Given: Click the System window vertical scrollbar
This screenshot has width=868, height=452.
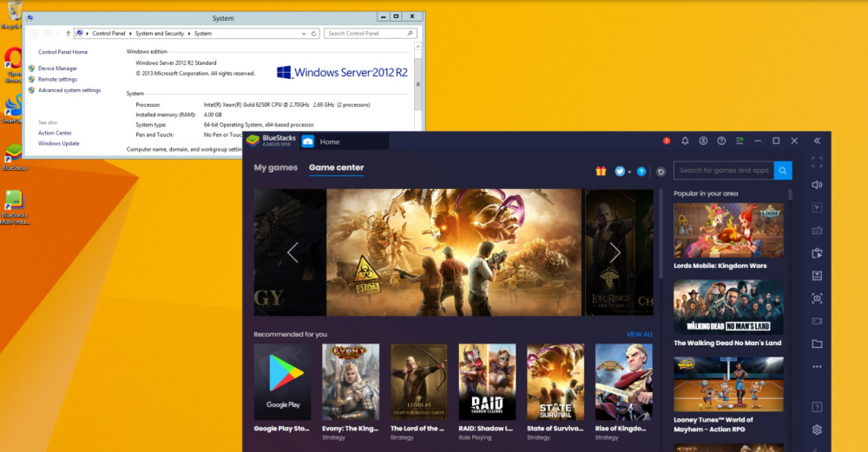Looking at the screenshot, I should click(x=418, y=85).
